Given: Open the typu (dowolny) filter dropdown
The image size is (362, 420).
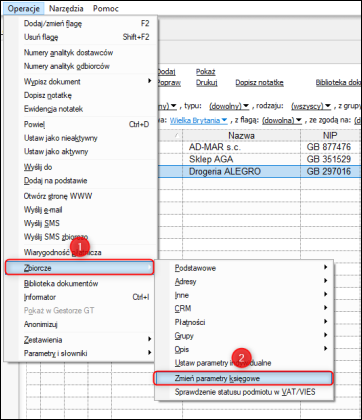Looking at the screenshot, I should point(229,106).
